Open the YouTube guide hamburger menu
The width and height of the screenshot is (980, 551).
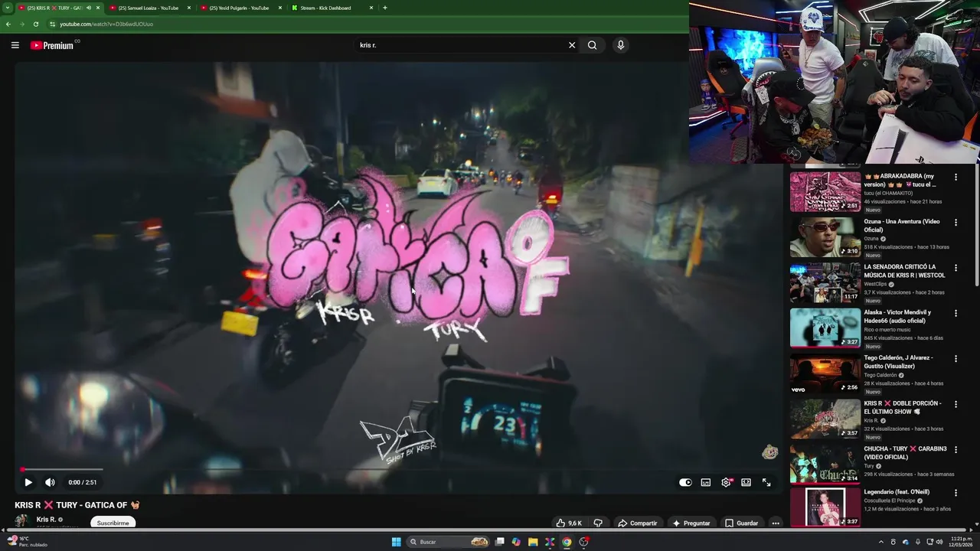coord(15,45)
